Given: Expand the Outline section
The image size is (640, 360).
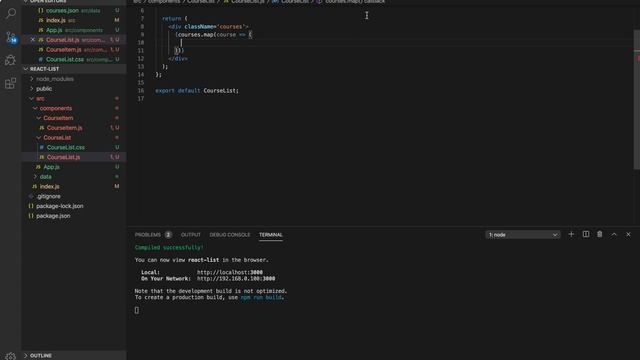Looking at the screenshot, I should [x=73, y=356].
